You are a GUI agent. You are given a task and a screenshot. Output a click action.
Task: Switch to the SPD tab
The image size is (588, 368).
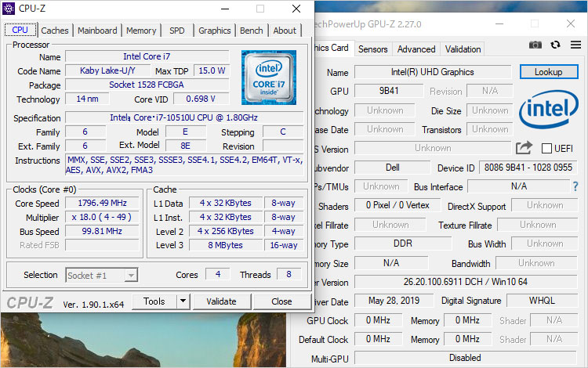(177, 31)
